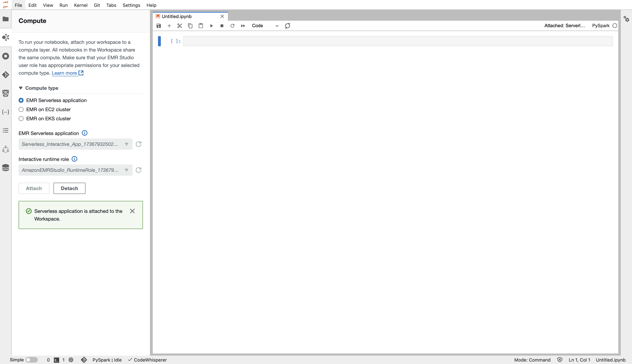632x364 pixels.
Task: Open the Kernel menu
Action: pos(81,5)
